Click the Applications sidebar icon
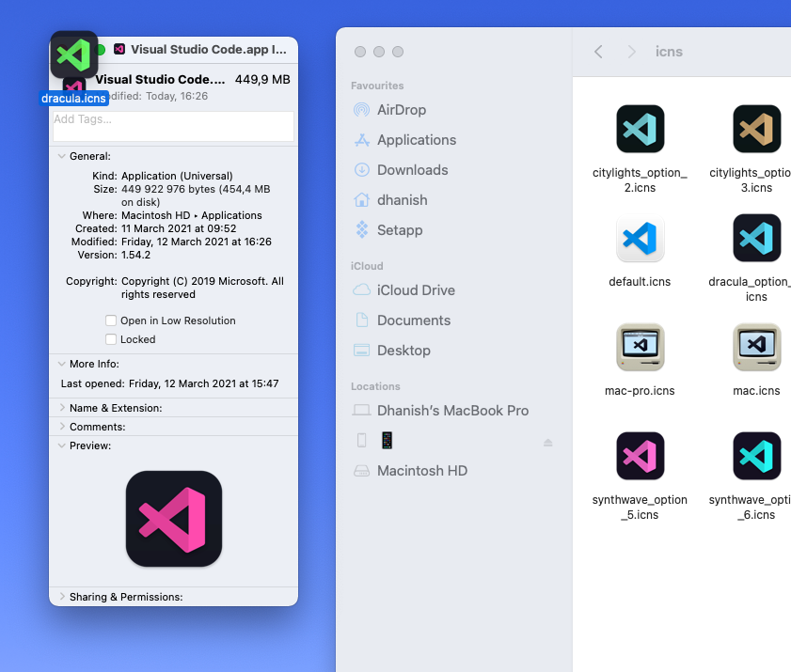 [361, 140]
